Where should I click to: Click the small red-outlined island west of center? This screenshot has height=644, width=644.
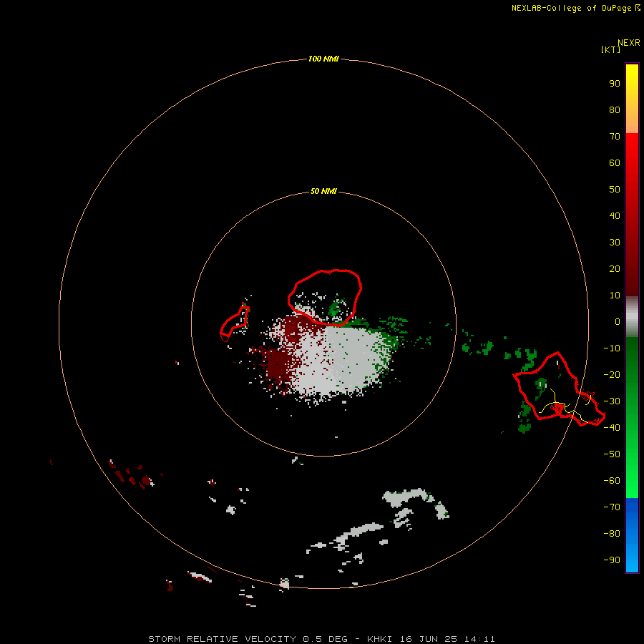[x=235, y=323]
